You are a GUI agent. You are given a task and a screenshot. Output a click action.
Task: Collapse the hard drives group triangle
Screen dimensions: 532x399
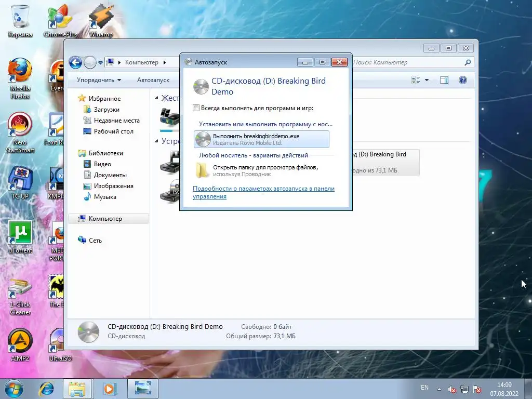click(x=156, y=98)
